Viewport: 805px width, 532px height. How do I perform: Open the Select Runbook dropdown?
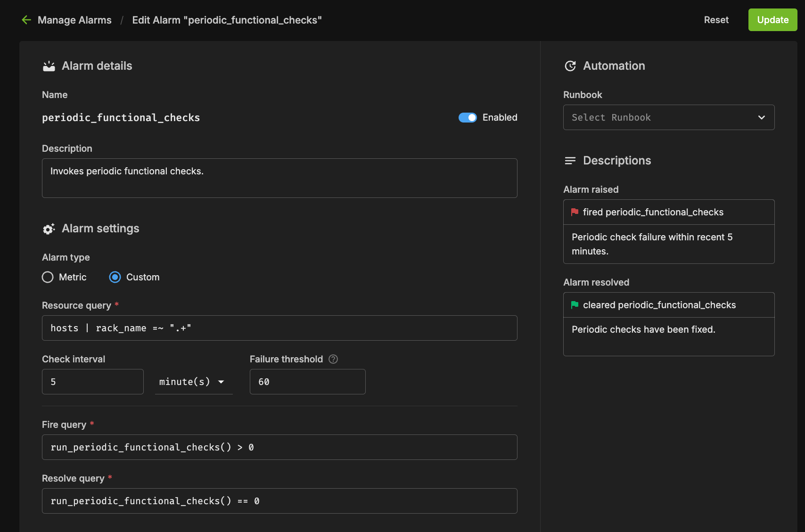[x=668, y=117]
